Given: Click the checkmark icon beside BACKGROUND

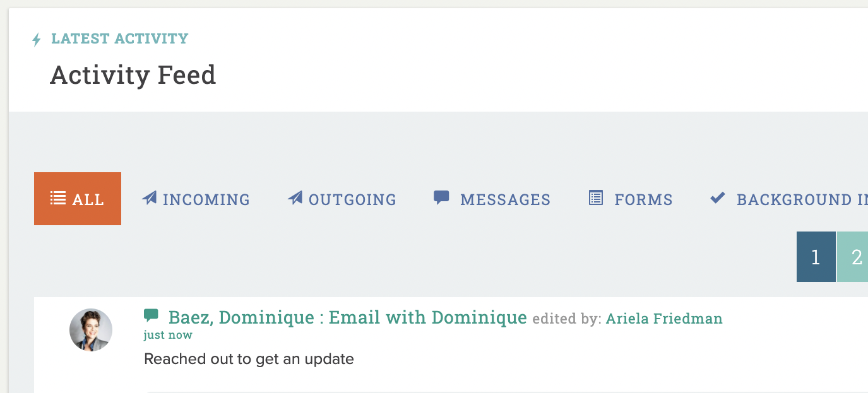Looking at the screenshot, I should [x=718, y=197].
